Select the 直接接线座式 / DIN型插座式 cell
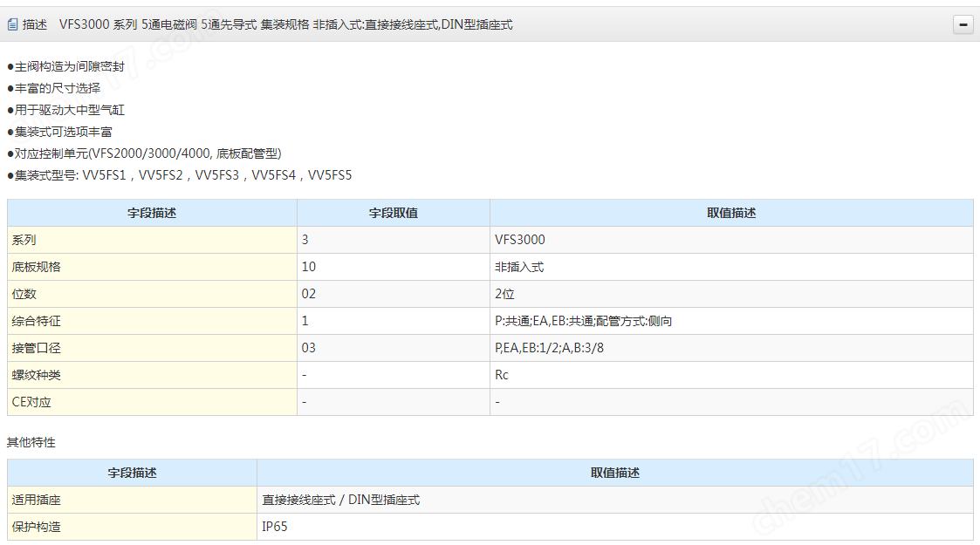The image size is (980, 545). (x=615, y=500)
